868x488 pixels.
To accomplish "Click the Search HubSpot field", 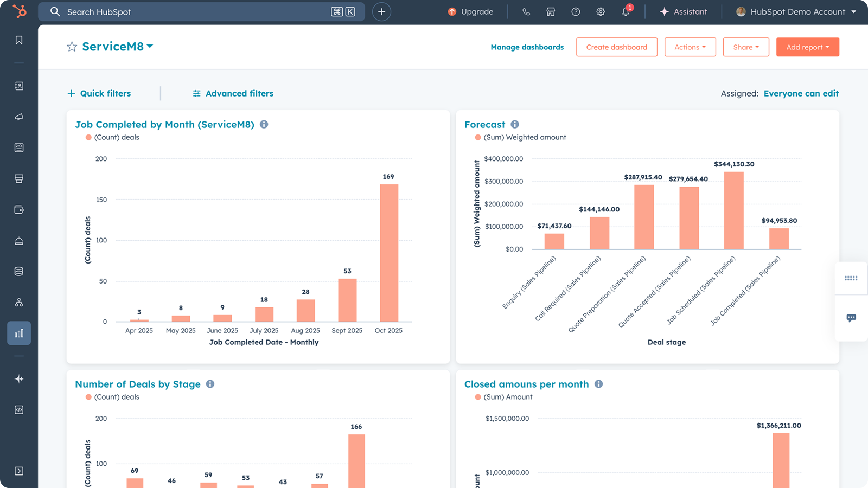I will [x=195, y=12].
